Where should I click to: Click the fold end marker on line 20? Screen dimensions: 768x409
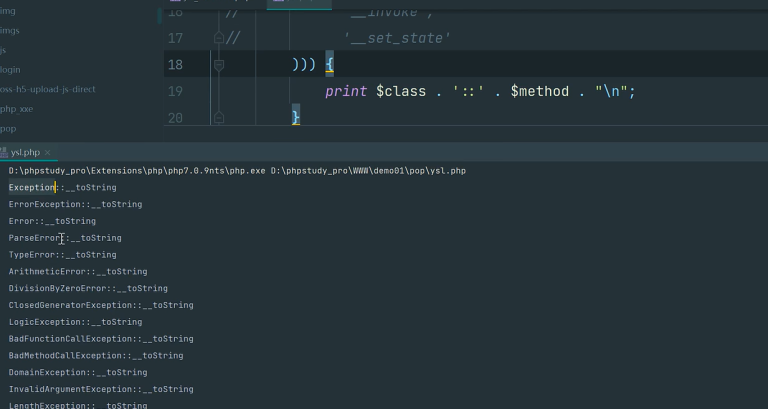pyautogui.click(x=219, y=119)
